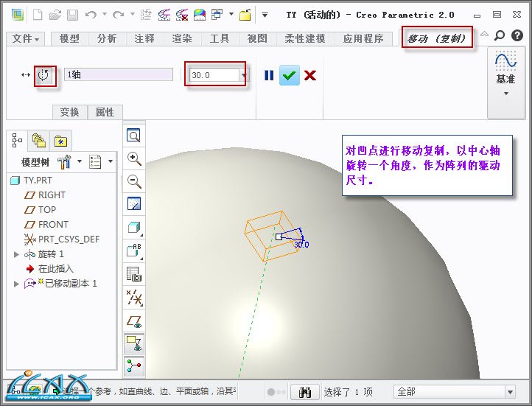Screen dimensions: 532x406
Task: Expand the 旋转 1 tree node
Action: pos(17,254)
